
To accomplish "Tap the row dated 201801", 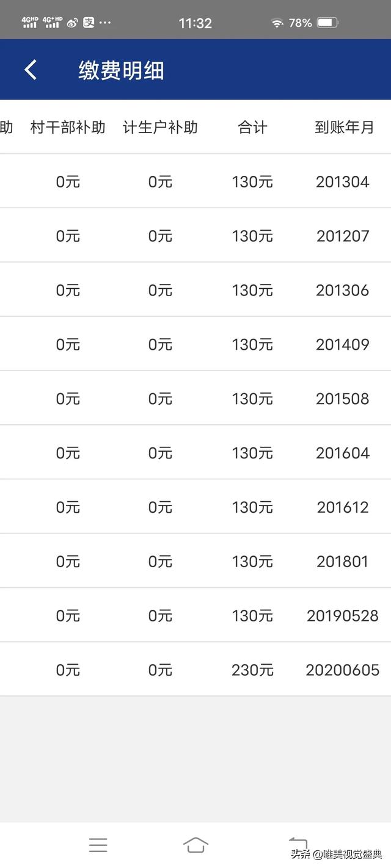I will click(x=195, y=561).
